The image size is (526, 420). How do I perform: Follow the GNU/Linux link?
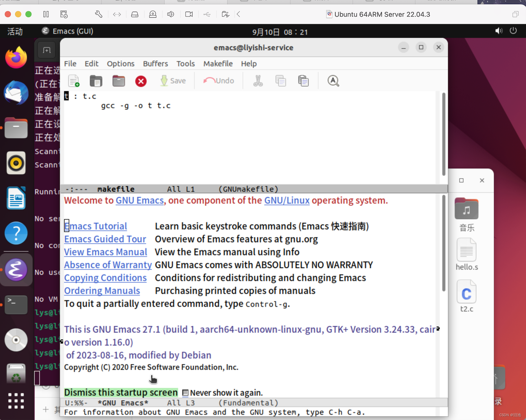tap(287, 201)
